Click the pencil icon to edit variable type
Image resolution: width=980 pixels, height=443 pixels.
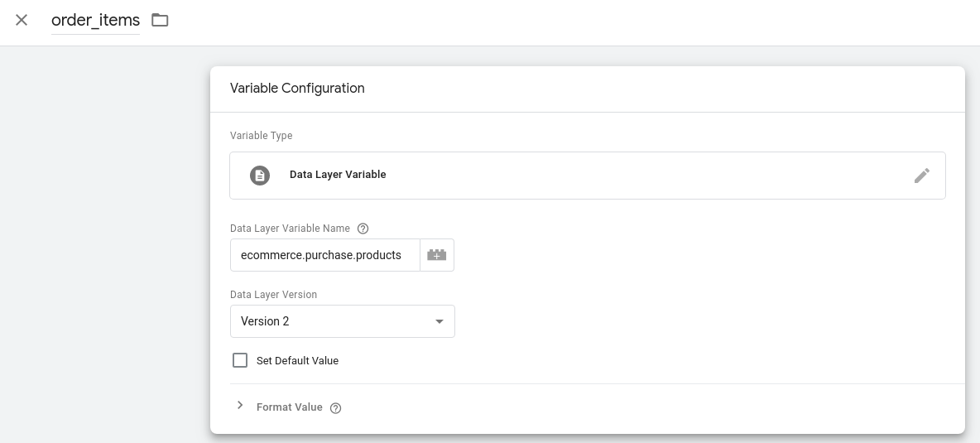[922, 176]
